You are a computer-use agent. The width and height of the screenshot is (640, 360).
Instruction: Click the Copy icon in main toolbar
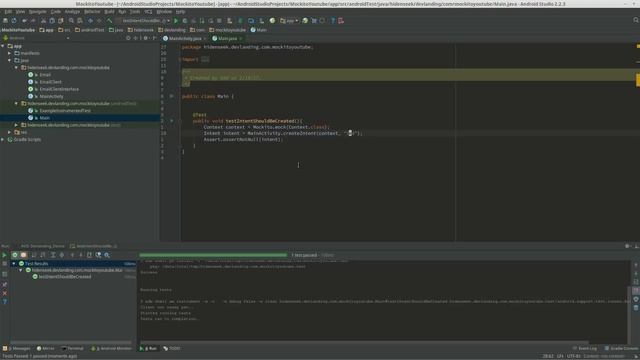tap(52, 20)
